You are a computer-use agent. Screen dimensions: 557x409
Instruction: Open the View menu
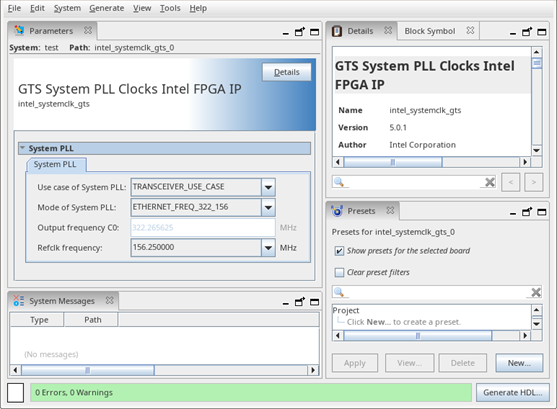point(142,8)
